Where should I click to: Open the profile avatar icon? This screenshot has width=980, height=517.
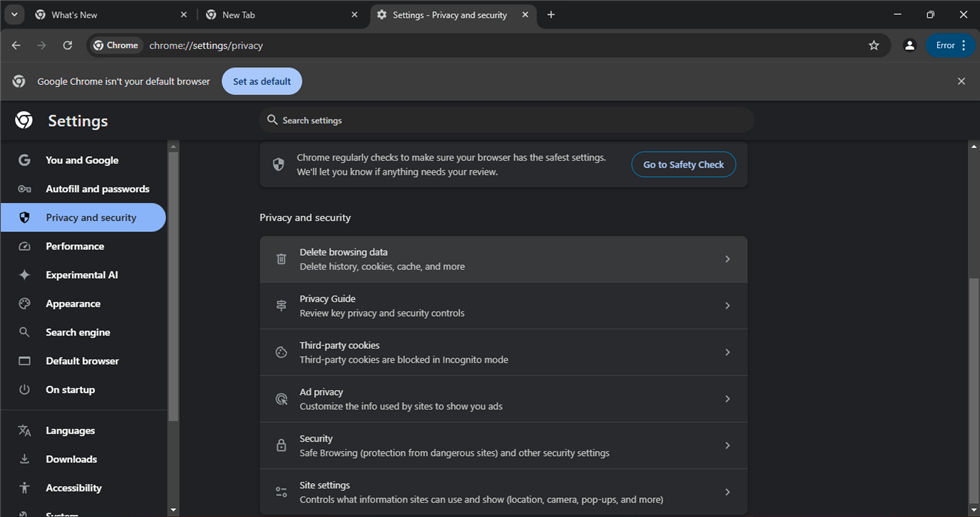(x=909, y=45)
